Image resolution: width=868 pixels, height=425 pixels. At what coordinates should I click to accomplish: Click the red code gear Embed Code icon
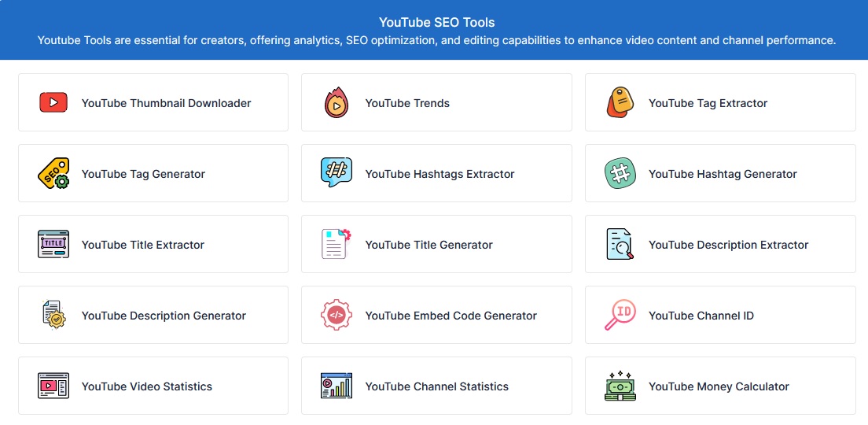point(337,316)
